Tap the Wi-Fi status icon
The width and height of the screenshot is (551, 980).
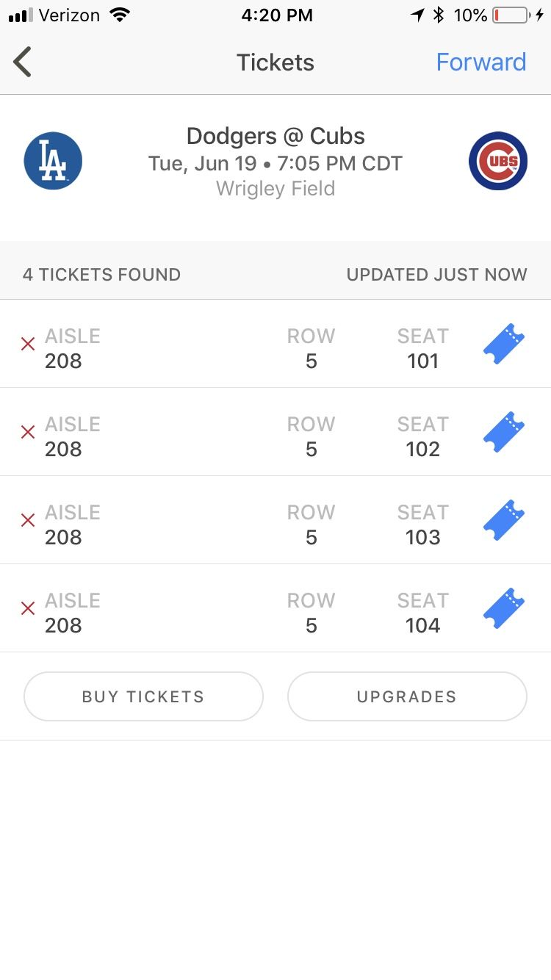[118, 15]
